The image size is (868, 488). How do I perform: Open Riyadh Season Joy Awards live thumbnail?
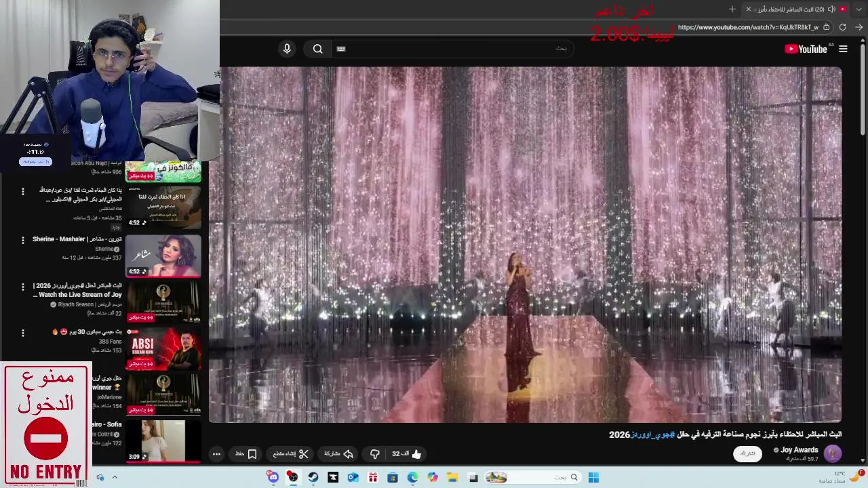(163, 302)
